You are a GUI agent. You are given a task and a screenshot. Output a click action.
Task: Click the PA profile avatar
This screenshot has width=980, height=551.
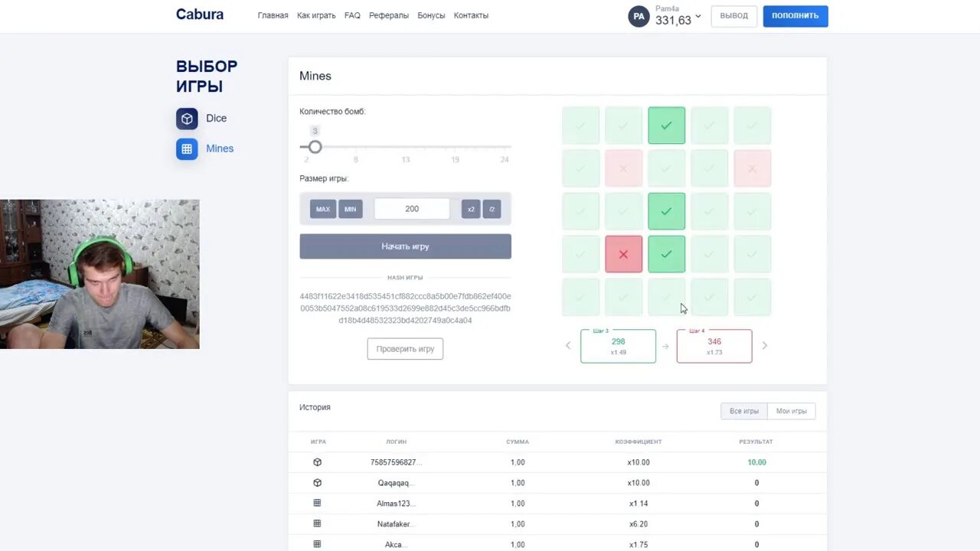click(639, 16)
